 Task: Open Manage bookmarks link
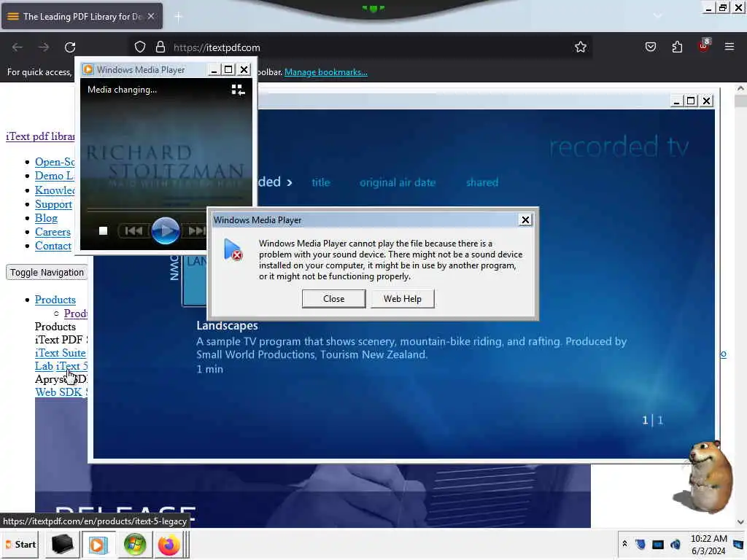pos(326,72)
